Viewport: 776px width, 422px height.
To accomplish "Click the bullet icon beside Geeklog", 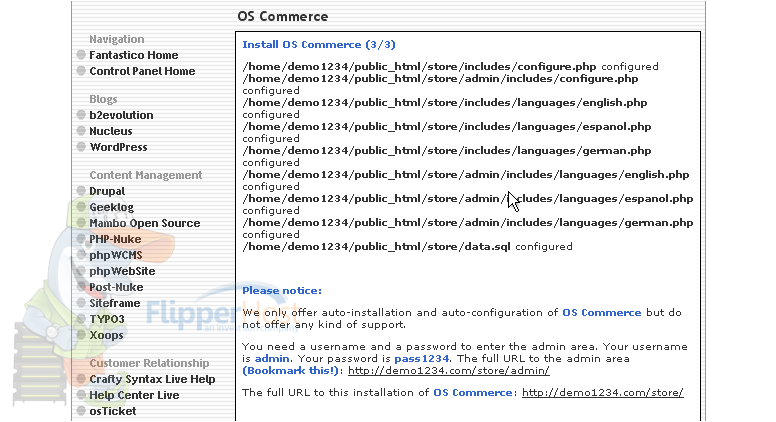I will [81, 207].
